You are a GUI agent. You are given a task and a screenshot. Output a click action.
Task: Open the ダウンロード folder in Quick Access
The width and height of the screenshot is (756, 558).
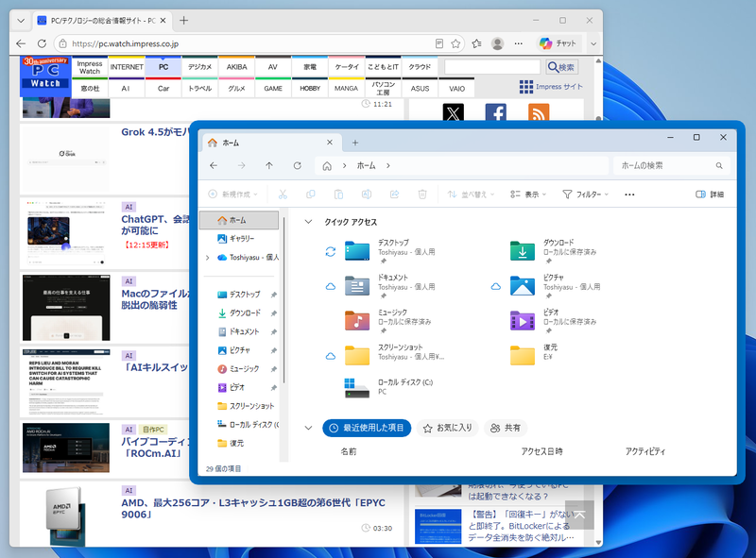point(523,251)
